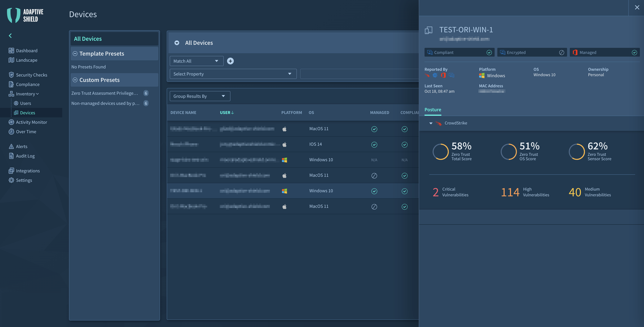Close the device details panel
Viewport: 644px width, 327px height.
click(x=637, y=8)
